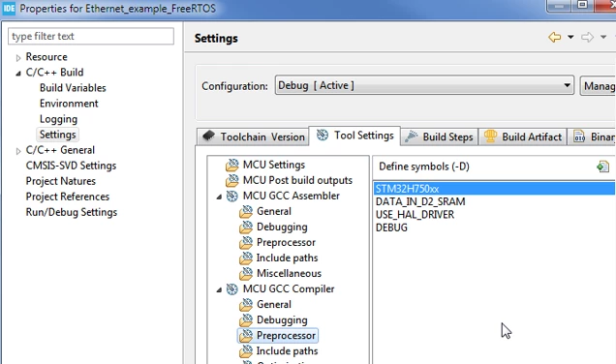
Task: Switch to the Toolchain Version tab
Action: click(253, 136)
